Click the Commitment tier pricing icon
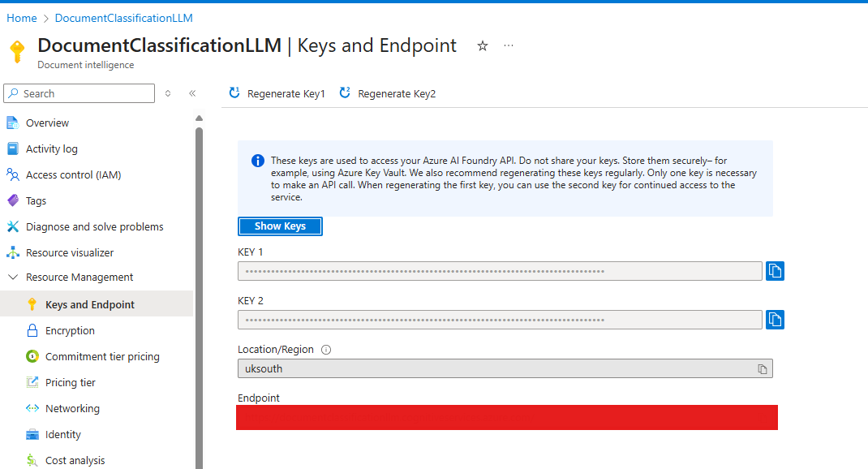Image resolution: width=868 pixels, height=469 pixels. click(32, 356)
